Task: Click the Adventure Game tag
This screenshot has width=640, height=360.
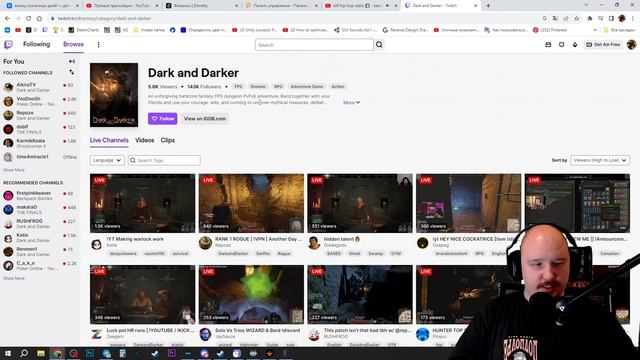Action: 307,87
